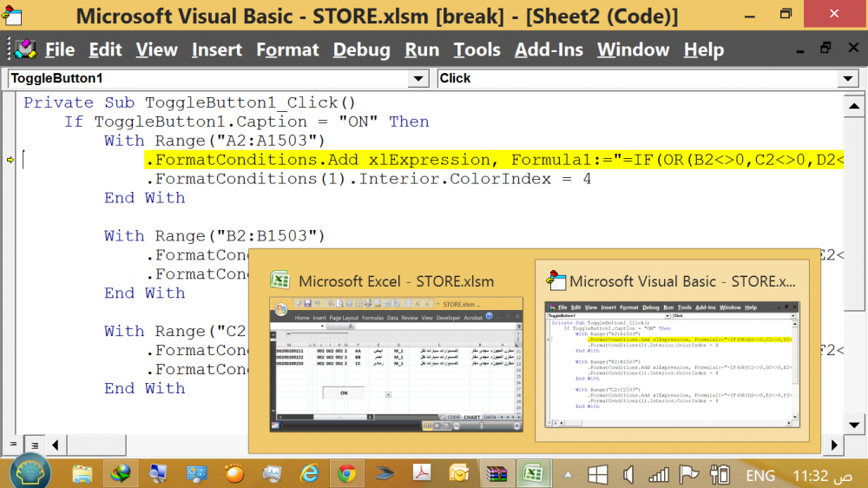Open the Run menu
This screenshot has height=488, width=868.
[422, 49]
